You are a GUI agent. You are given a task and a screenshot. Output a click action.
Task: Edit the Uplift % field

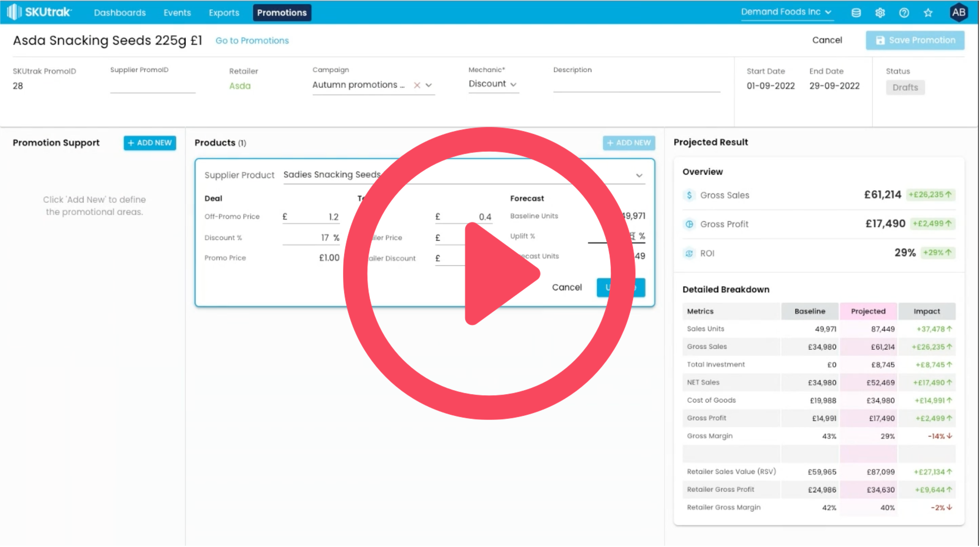616,236
